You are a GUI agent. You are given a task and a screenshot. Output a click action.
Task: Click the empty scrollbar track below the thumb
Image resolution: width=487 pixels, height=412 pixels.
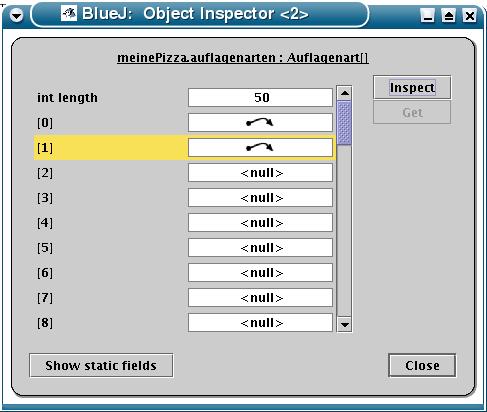pos(345,231)
